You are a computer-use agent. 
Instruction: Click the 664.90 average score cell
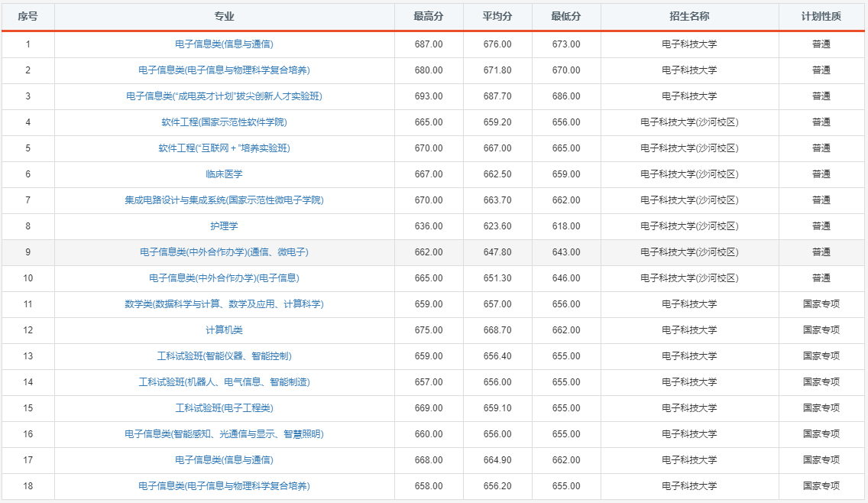click(497, 461)
